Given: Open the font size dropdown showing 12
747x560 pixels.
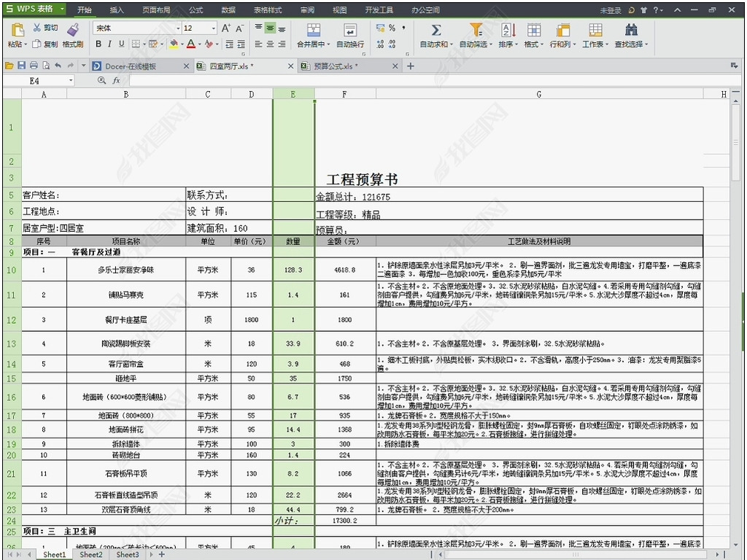Looking at the screenshot, I should [214, 28].
